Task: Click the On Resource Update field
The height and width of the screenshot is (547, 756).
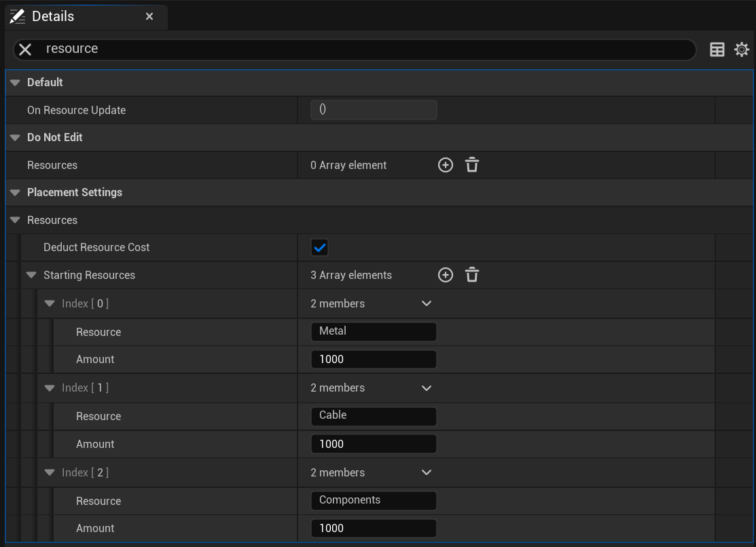Action: [x=373, y=110]
